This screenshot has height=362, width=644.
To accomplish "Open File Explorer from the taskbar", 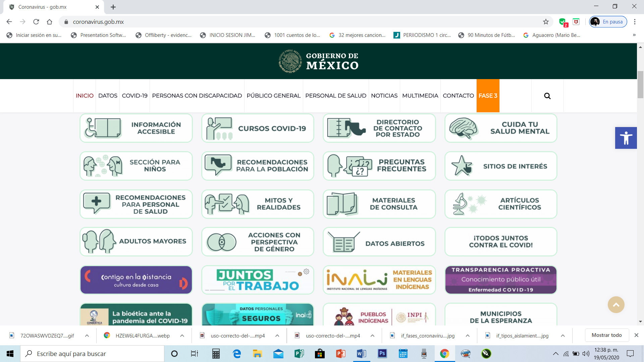I will point(258,354).
